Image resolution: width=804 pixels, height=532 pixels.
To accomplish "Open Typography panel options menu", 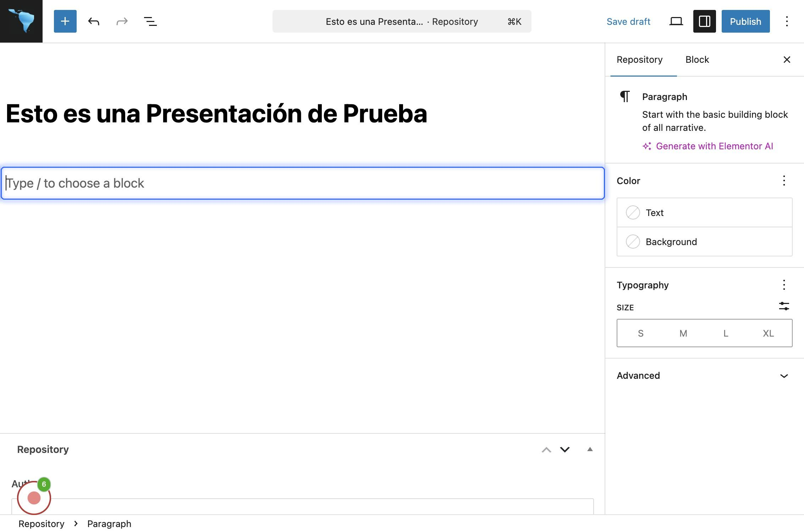I will click(784, 285).
